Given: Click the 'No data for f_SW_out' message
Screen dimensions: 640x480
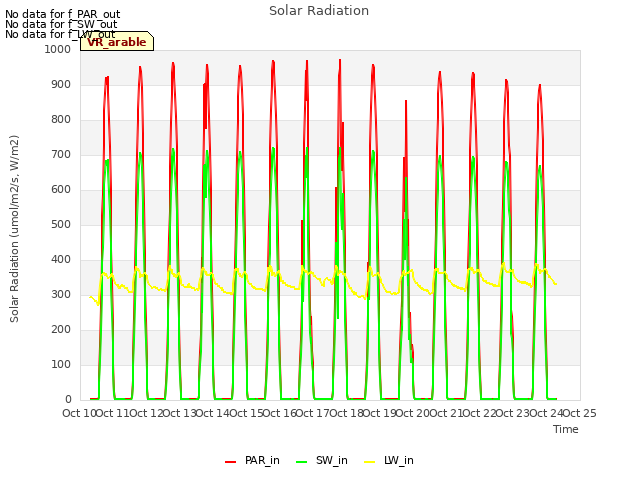Looking at the screenshot, I should 61,24.
